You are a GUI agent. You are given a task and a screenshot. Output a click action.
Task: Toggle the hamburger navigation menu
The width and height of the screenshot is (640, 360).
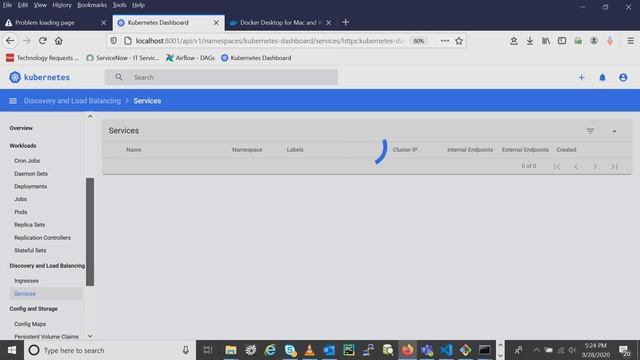pyautogui.click(x=13, y=101)
